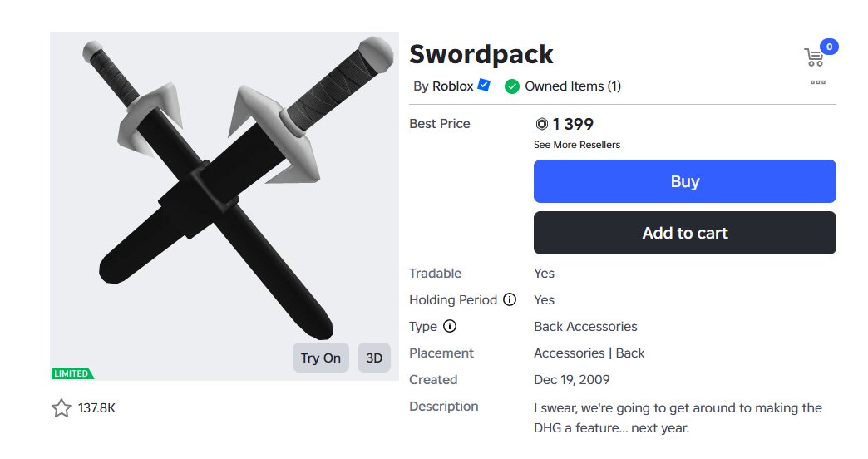Click the 137.8K favorites count
Screen dimensions: 868x459
(97, 408)
